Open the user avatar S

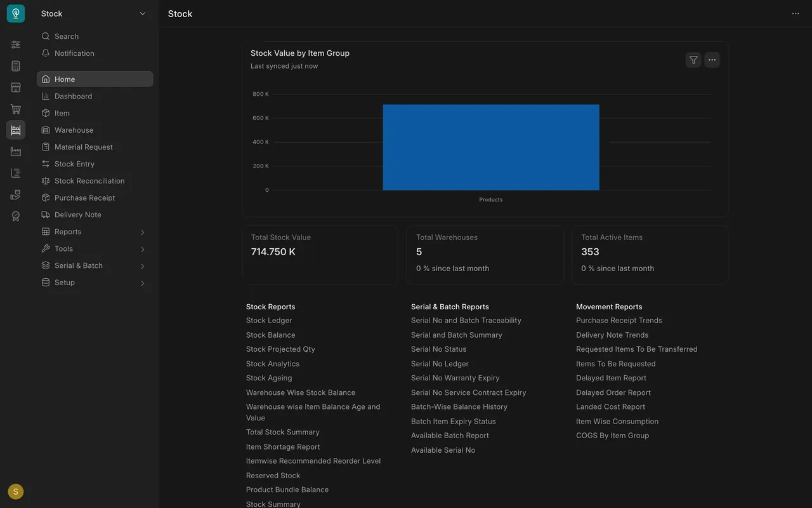point(16,491)
